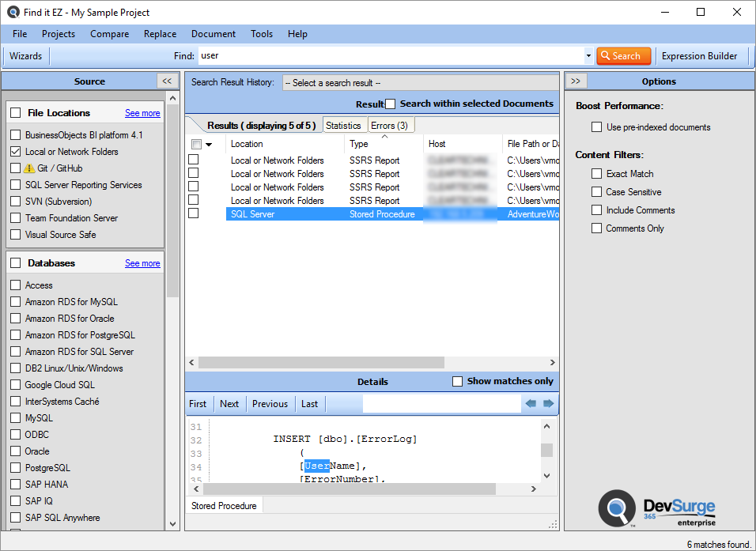Check BusinessObjects BI platform 4.1

tap(16, 135)
